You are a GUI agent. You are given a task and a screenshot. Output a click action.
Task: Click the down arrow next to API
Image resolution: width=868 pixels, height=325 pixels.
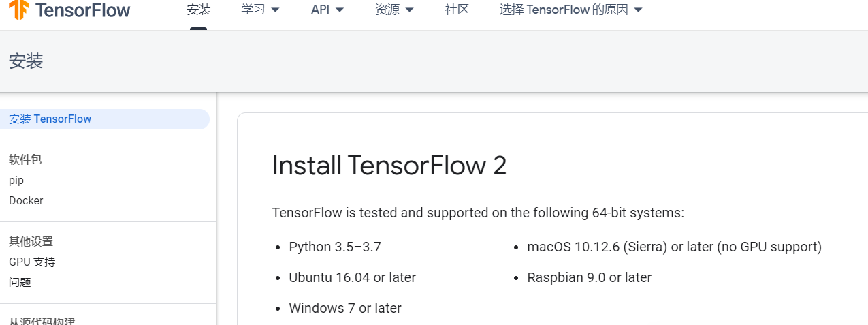[x=340, y=10]
